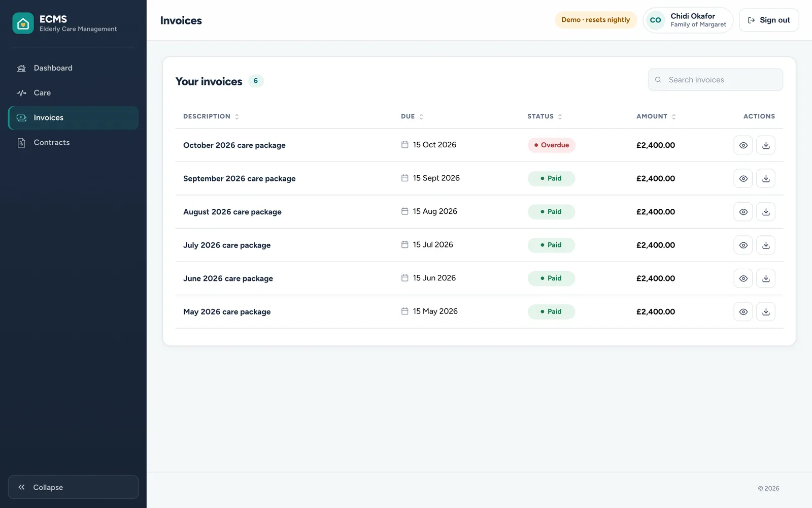Image resolution: width=812 pixels, height=508 pixels.
Task: Click the ECMS home logo icon
Action: point(23,23)
